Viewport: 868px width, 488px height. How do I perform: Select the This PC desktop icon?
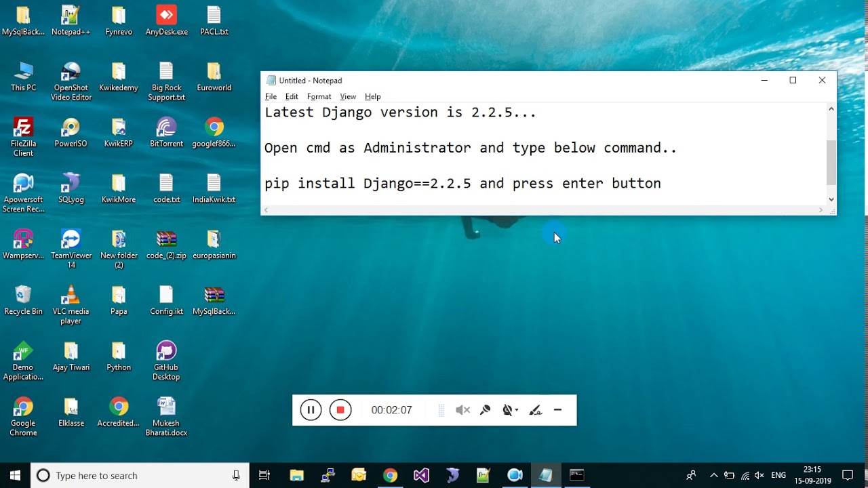coord(23,77)
